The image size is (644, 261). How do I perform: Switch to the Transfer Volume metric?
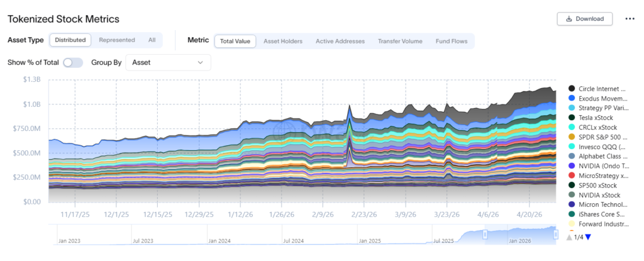click(400, 41)
